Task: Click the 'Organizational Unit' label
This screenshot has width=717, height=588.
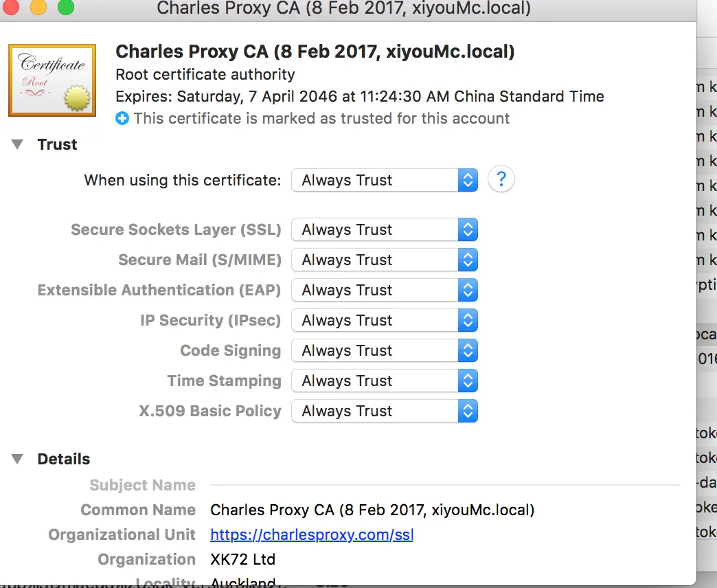Action: 122,534
